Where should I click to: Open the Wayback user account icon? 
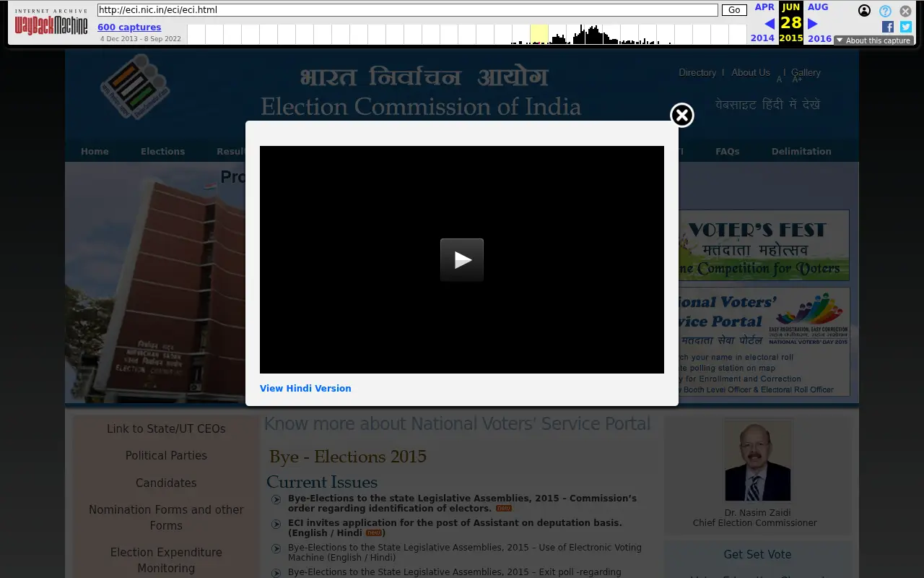(864, 11)
